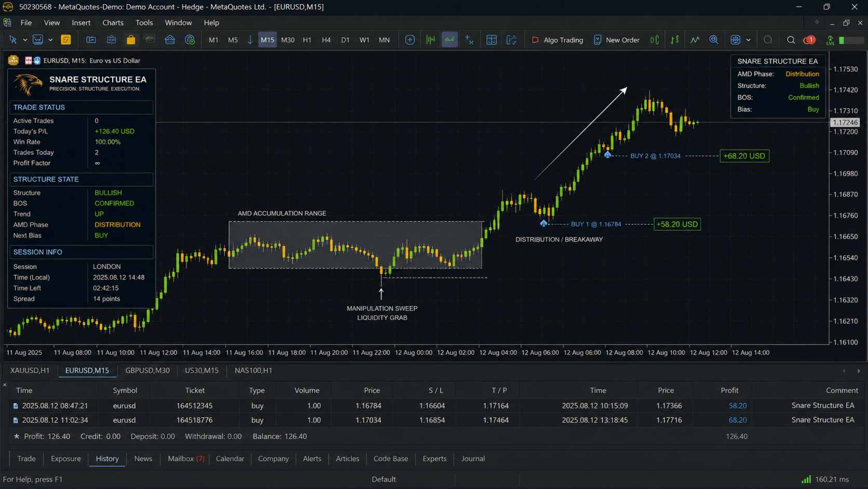This screenshot has width=868, height=489.
Task: Click the chart templates grid icon
Action: tap(735, 39)
